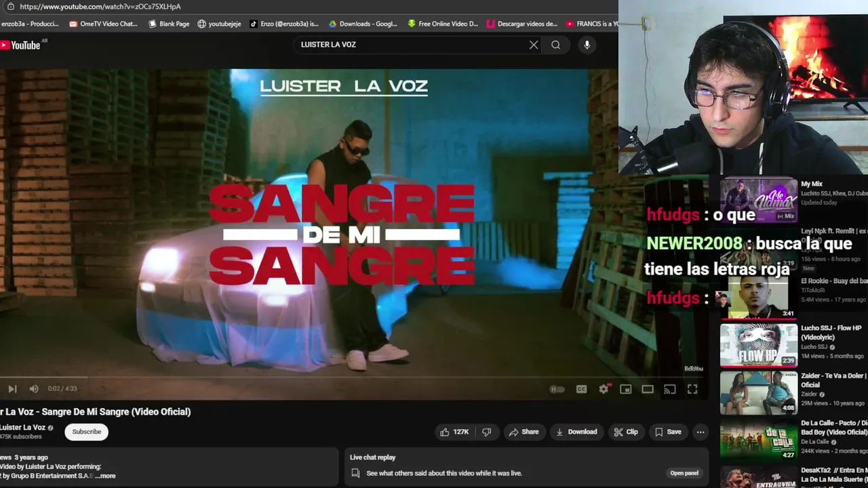
Task: Open El Rookie - Buay del ba... thumbnail
Action: click(759, 297)
